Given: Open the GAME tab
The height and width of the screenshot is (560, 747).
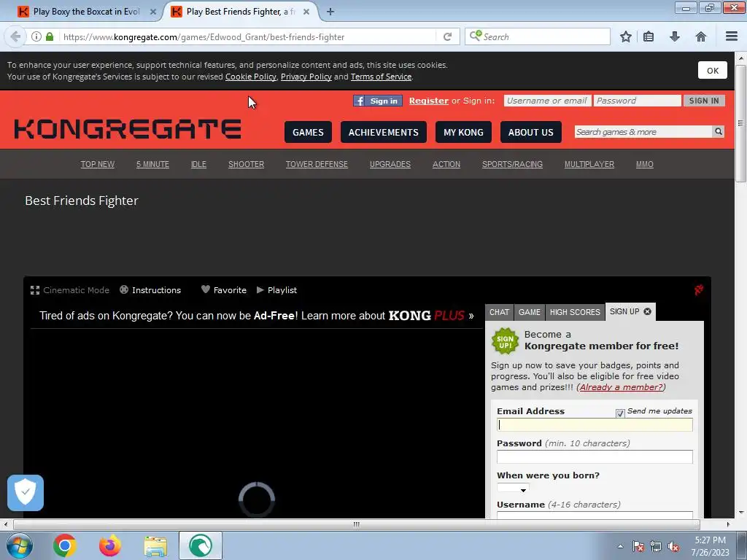Looking at the screenshot, I should pos(530,312).
